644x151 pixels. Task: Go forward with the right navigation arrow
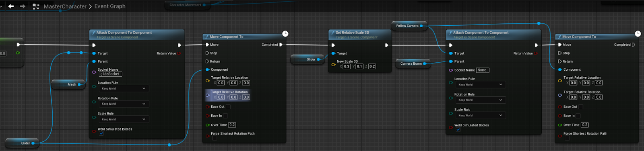(x=23, y=6)
